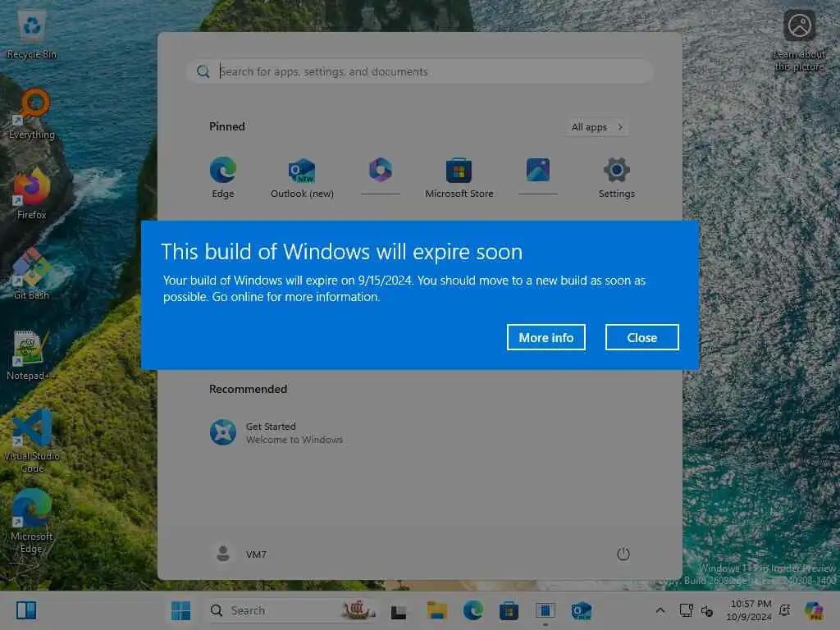This screenshot has width=840, height=630.
Task: Click the More info button
Action: click(x=546, y=337)
